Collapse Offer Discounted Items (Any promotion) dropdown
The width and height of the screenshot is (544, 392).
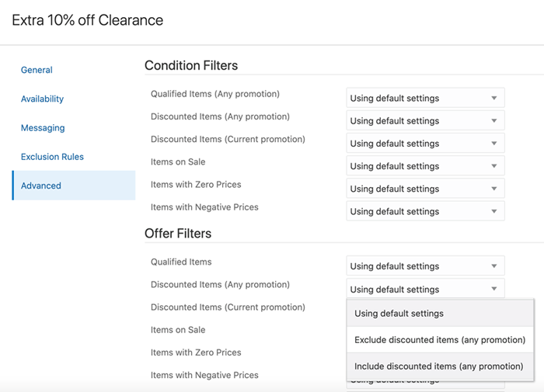click(425, 289)
